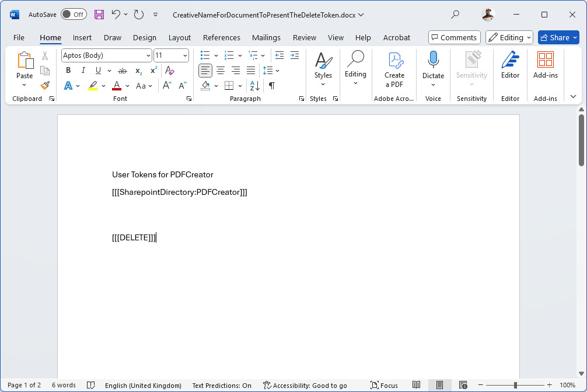Viewport: 587px width, 392px height.
Task: Switch to Print Layout view
Action: pos(439,385)
